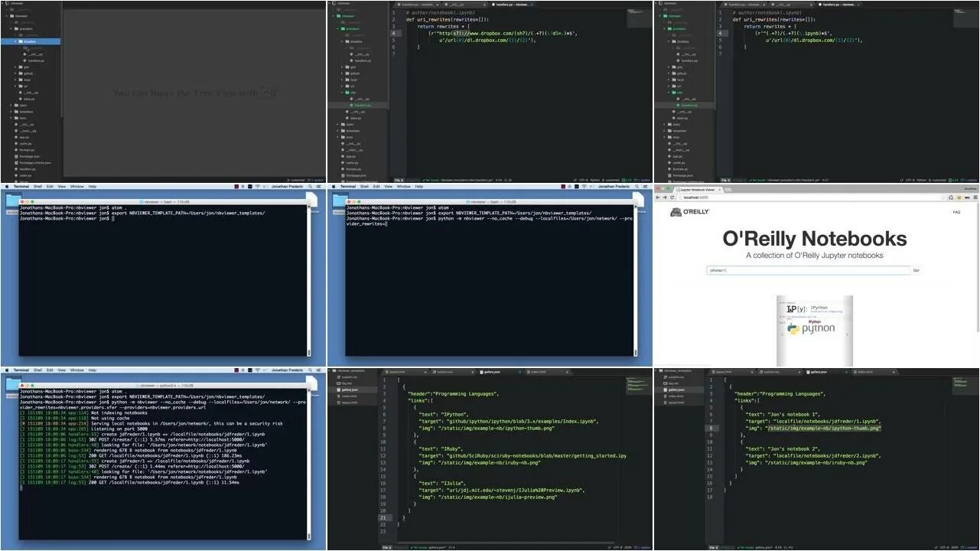Click the browser Back arrow beside localhost address
980x551 pixels.
(x=658, y=197)
